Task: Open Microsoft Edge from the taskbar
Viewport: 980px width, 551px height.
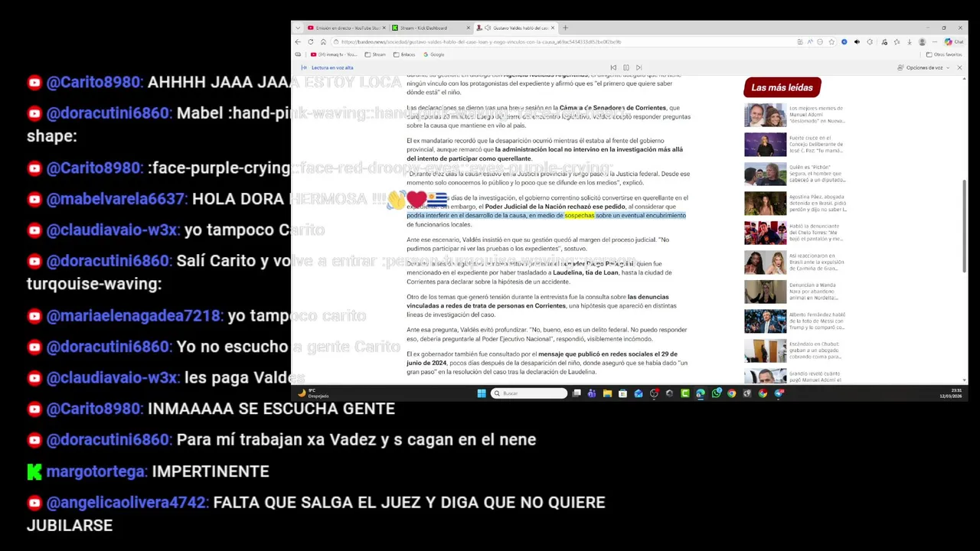Action: click(700, 393)
